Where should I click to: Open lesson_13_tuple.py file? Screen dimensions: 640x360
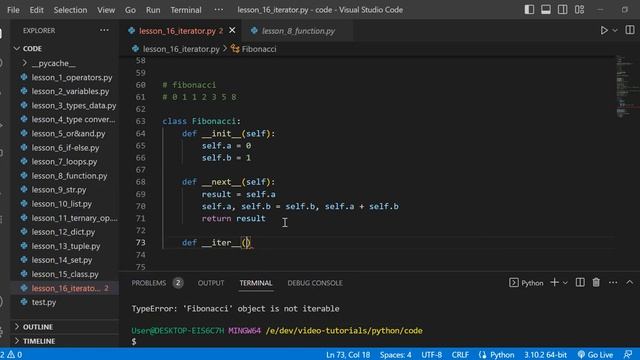pyautogui.click(x=65, y=246)
